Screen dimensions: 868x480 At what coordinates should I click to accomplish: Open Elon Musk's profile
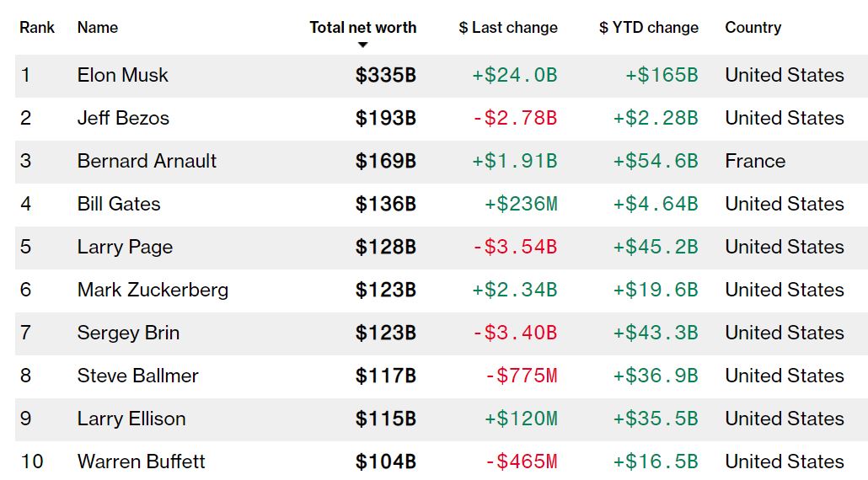pos(123,75)
